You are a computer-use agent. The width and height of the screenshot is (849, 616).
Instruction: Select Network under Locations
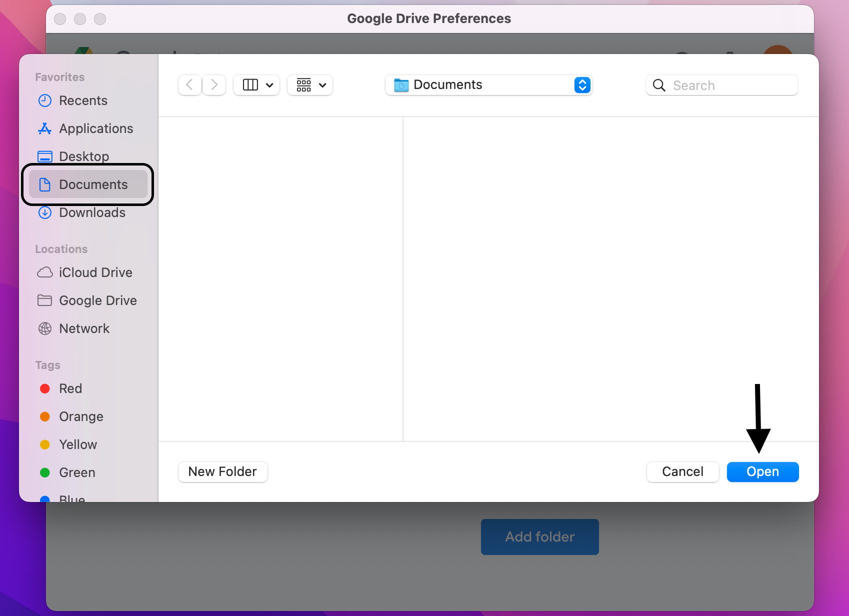[x=88, y=328]
